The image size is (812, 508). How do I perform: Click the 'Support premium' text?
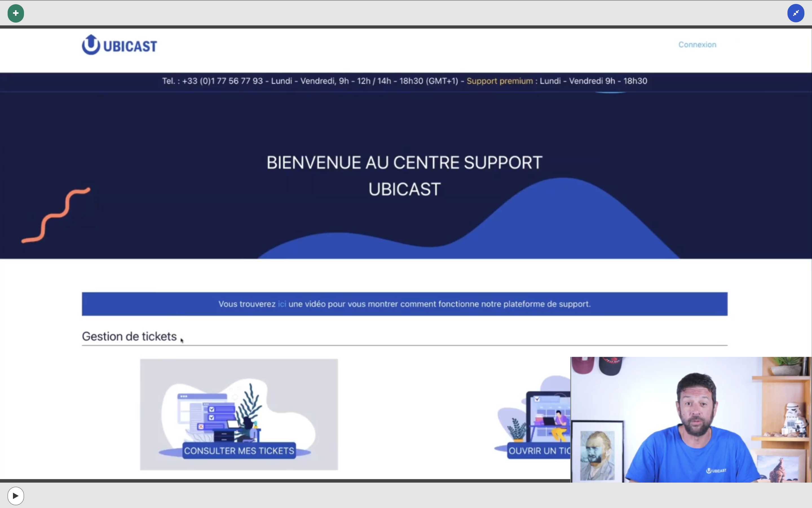coord(500,81)
